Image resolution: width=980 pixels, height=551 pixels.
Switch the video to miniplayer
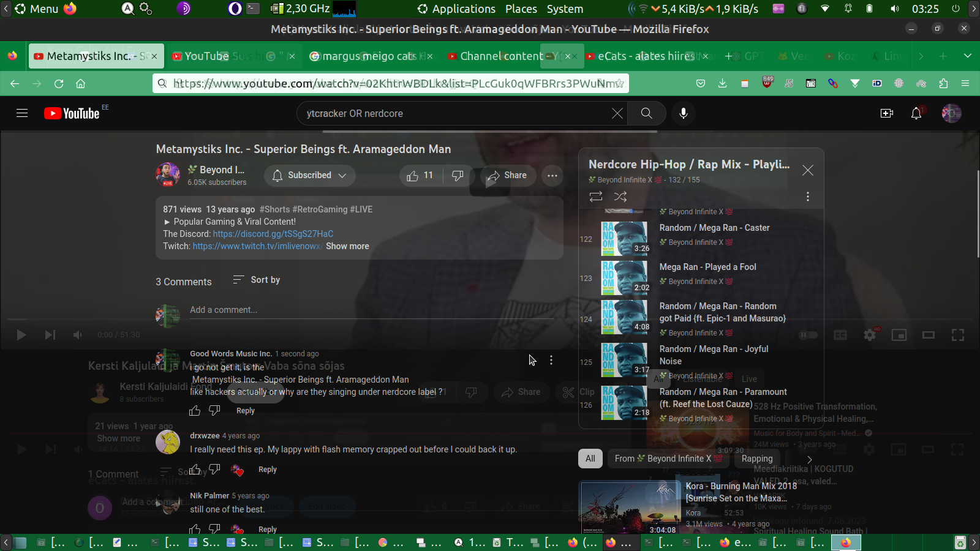pyautogui.click(x=899, y=335)
